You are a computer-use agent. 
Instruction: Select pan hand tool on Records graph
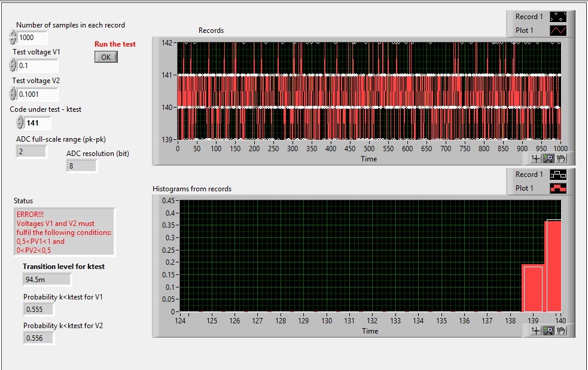tap(561, 159)
